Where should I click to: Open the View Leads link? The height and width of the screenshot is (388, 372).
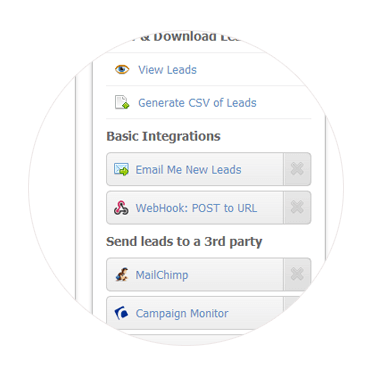pyautogui.click(x=167, y=70)
